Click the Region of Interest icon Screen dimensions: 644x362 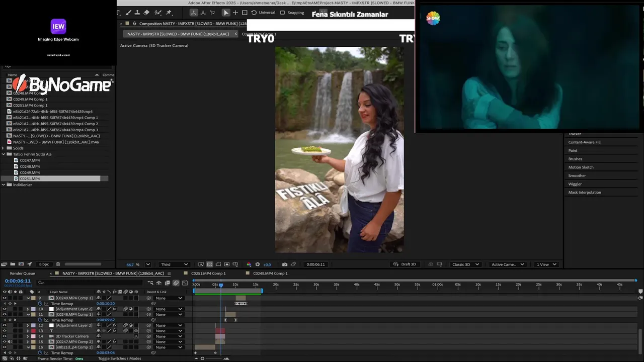[x=227, y=264]
